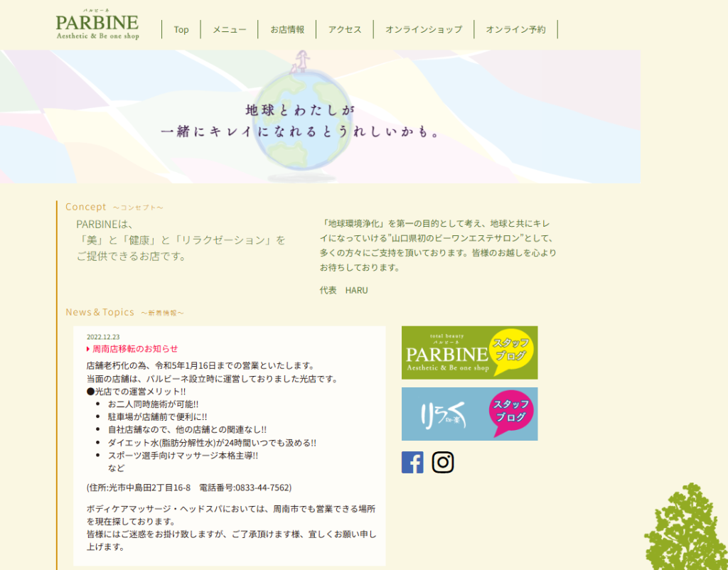728x570 pixels.
Task: Click the Facebook icon
Action: coord(412,462)
